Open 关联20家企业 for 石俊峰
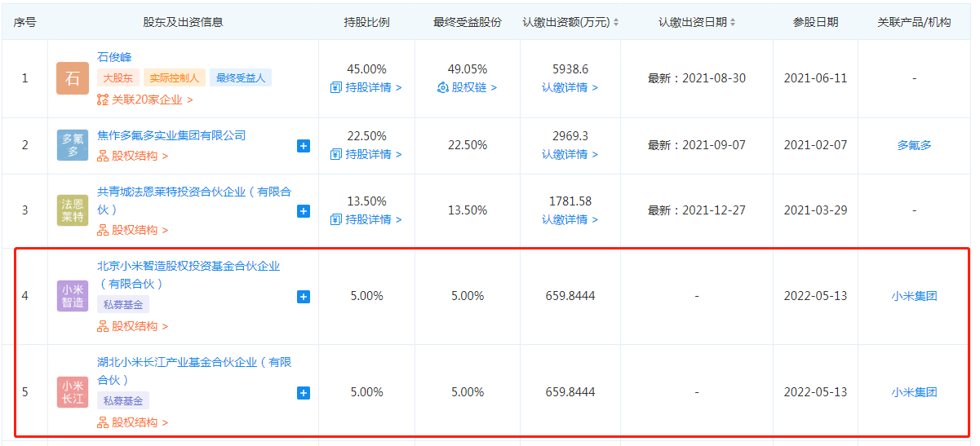Viewport: 980px width, 446px height. (x=145, y=99)
